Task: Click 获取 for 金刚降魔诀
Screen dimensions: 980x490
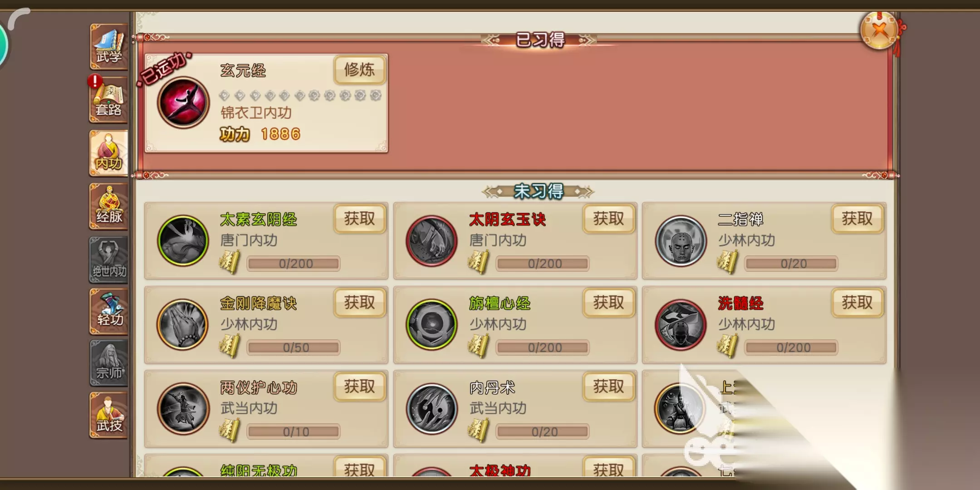Action: [x=360, y=303]
